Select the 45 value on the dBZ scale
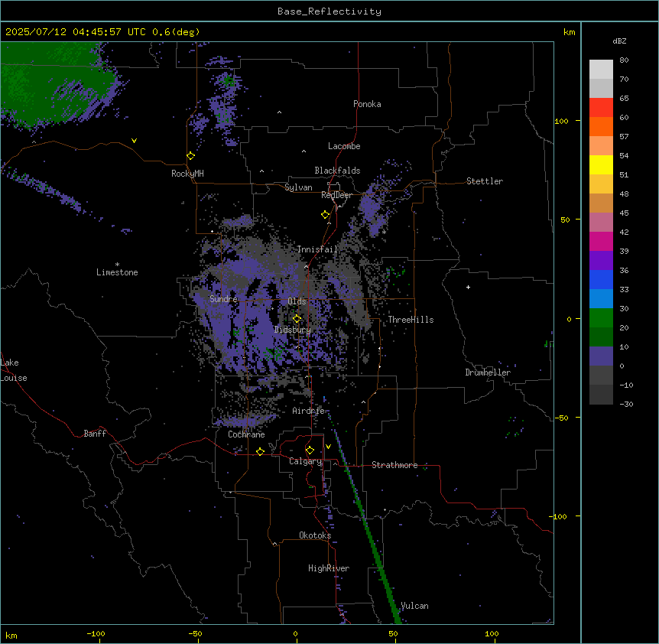 (x=624, y=213)
